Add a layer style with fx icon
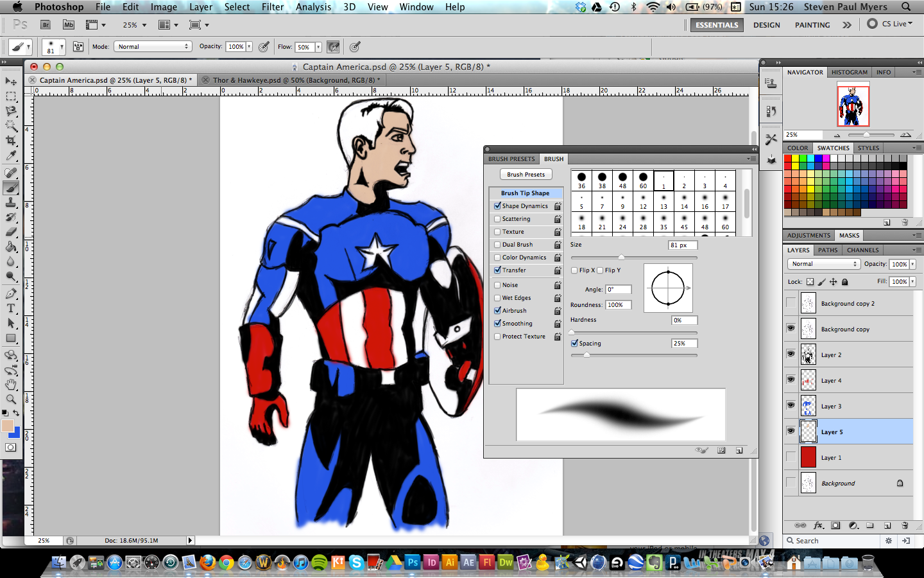Viewport: 924px width, 578px height. tap(818, 525)
